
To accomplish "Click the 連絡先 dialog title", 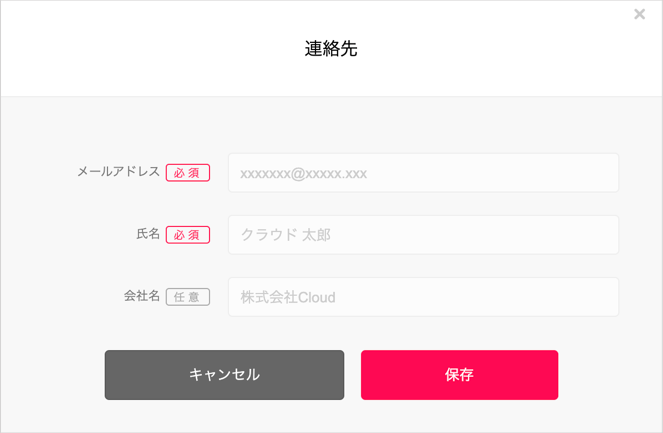I will coord(331,49).
